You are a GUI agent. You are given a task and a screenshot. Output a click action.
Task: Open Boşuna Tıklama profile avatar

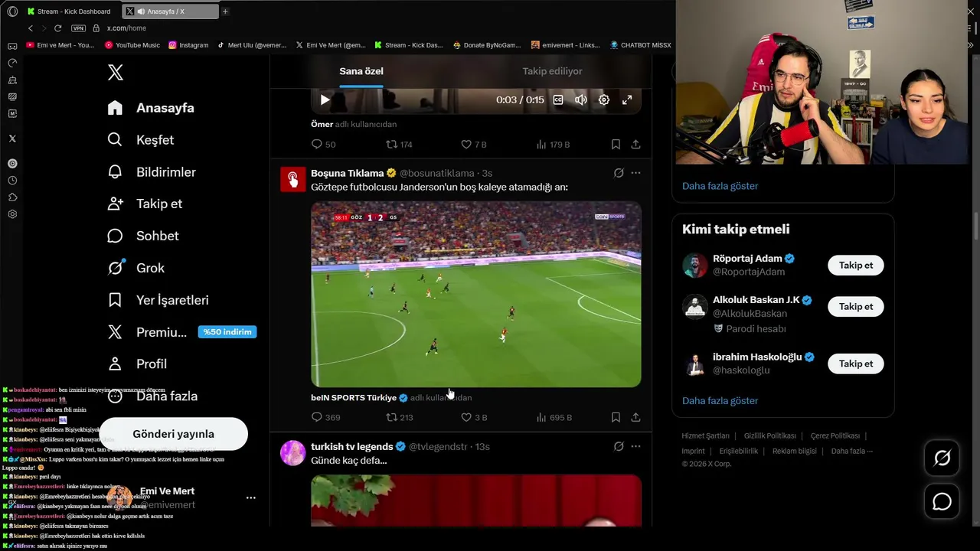[292, 179]
